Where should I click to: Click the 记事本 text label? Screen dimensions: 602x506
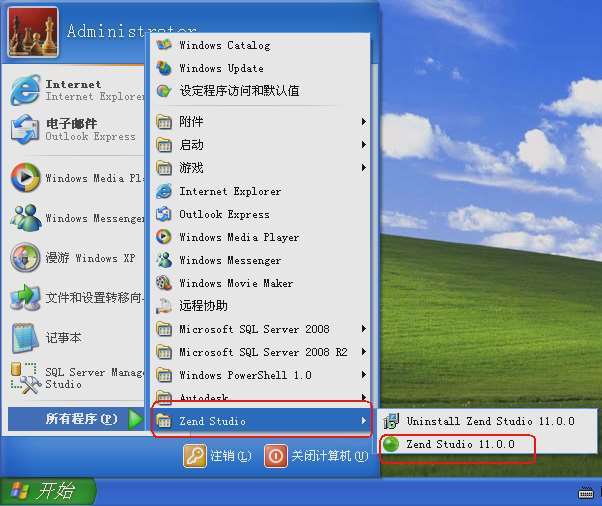pyautogui.click(x=64, y=338)
